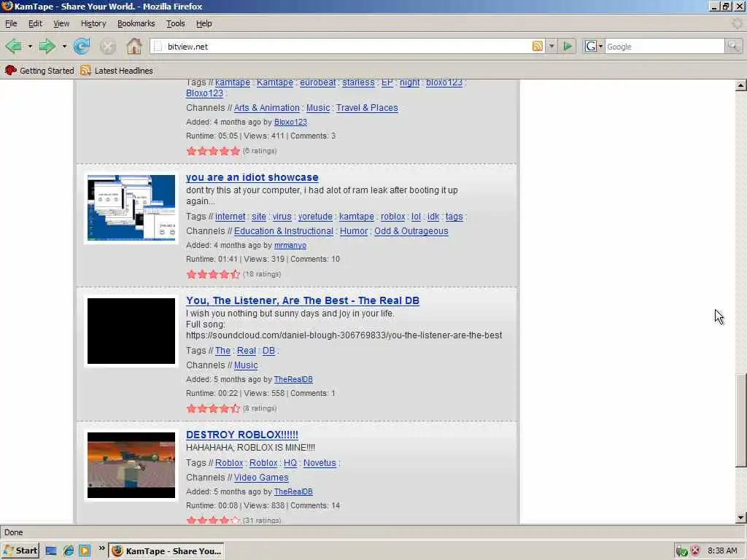Click the 'Novetus' tag link
Screen dimensions: 747x560
[320, 463]
